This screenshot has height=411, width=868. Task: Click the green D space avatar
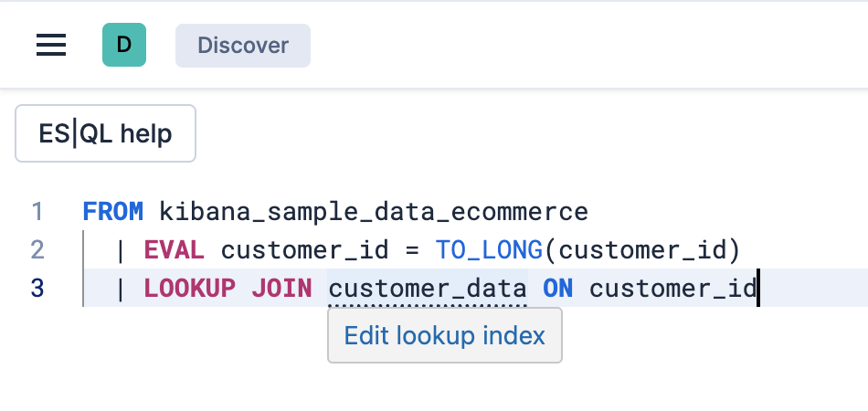[x=124, y=45]
